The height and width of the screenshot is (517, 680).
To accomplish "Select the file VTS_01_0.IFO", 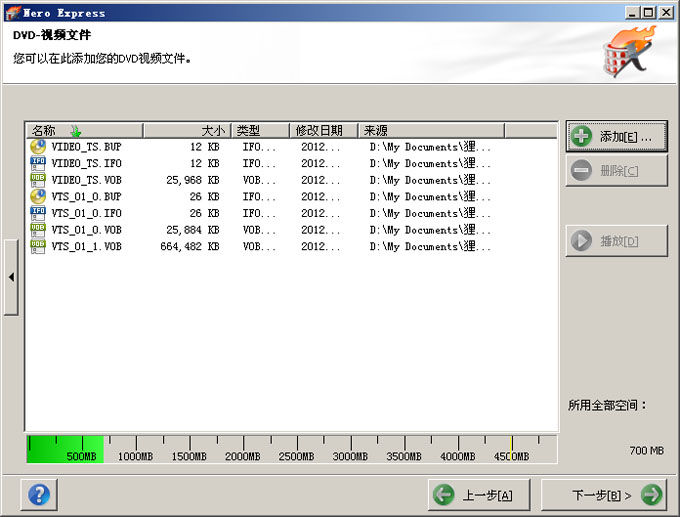I will coord(86,213).
